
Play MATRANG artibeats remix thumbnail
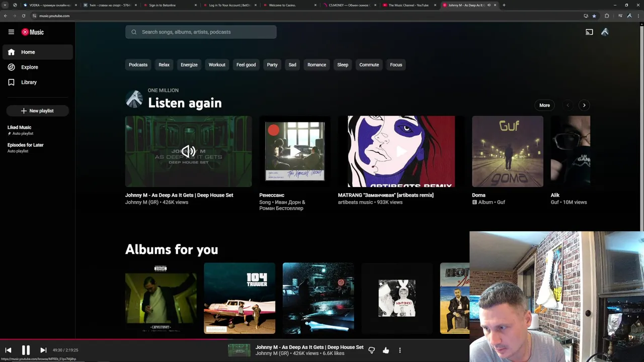[401, 151]
